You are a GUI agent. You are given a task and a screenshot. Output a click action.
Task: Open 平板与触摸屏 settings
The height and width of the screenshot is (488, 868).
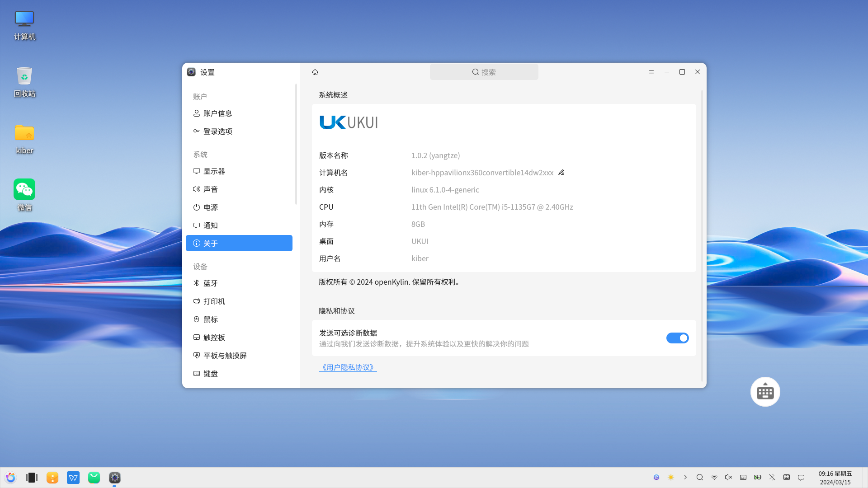239,356
